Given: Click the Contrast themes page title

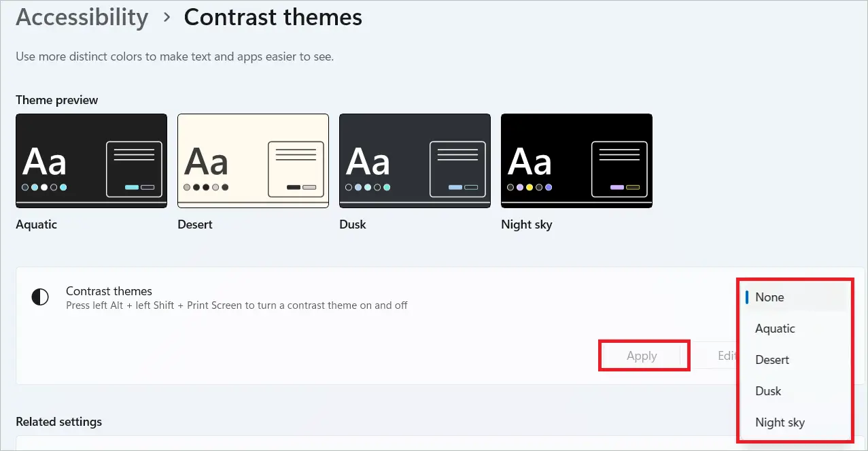Looking at the screenshot, I should pos(273,17).
